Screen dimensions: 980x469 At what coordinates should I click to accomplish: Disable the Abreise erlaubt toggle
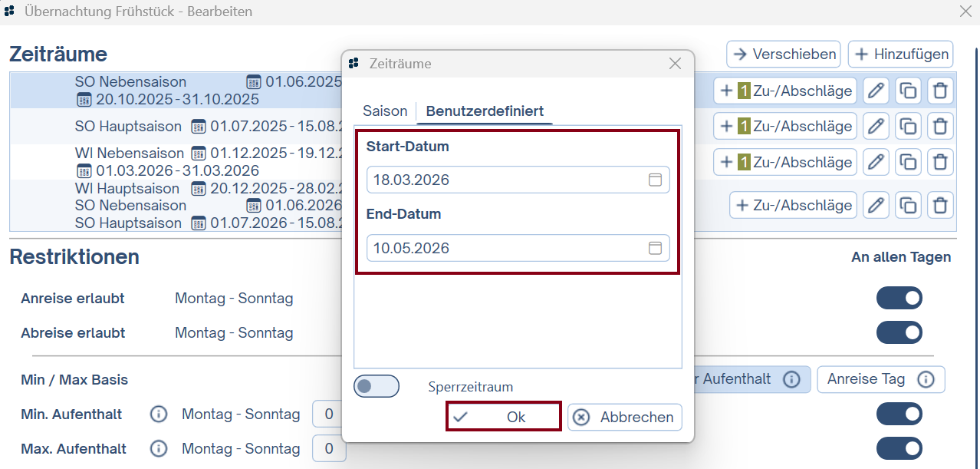899,332
